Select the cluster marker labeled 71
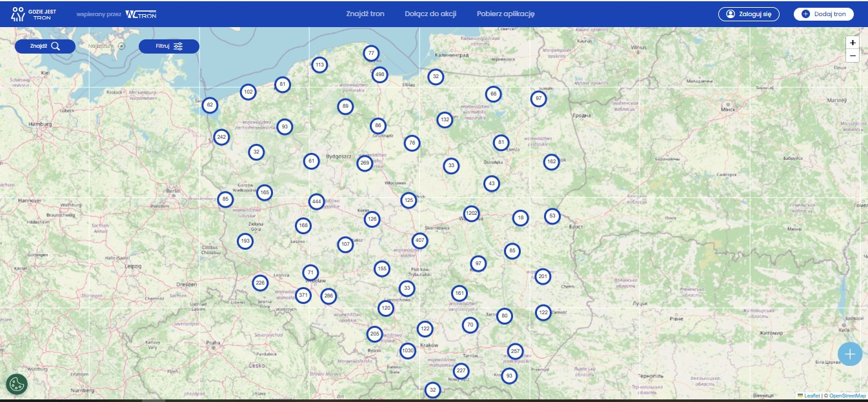 coord(310,272)
